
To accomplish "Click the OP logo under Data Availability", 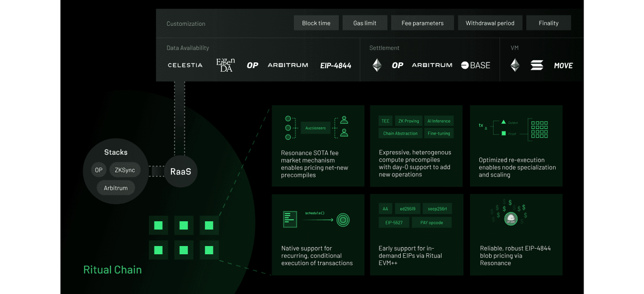I will pyautogui.click(x=253, y=66).
